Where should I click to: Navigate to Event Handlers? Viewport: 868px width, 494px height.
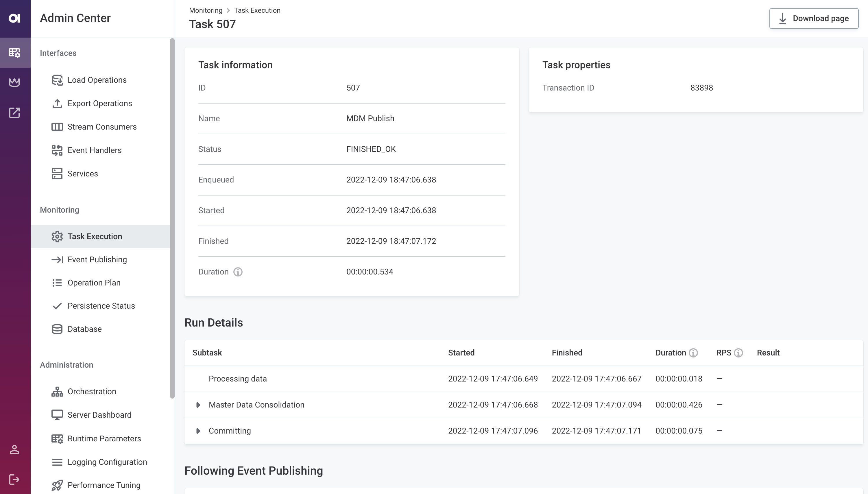point(94,150)
